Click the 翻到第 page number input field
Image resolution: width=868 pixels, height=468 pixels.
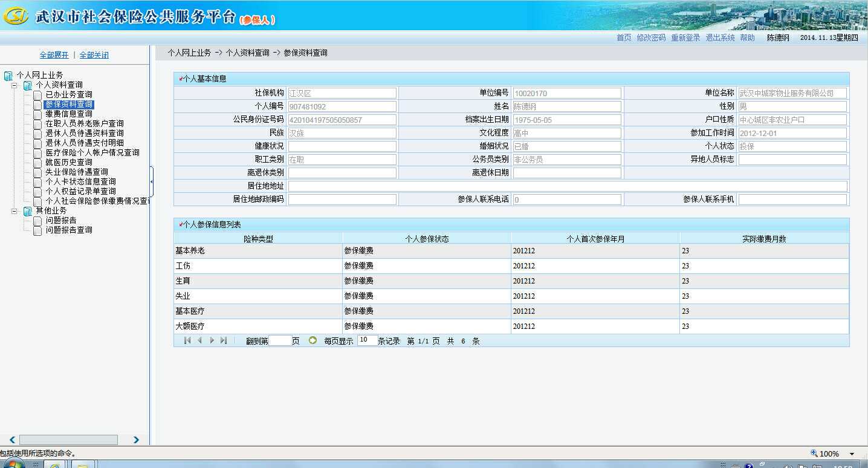point(280,341)
